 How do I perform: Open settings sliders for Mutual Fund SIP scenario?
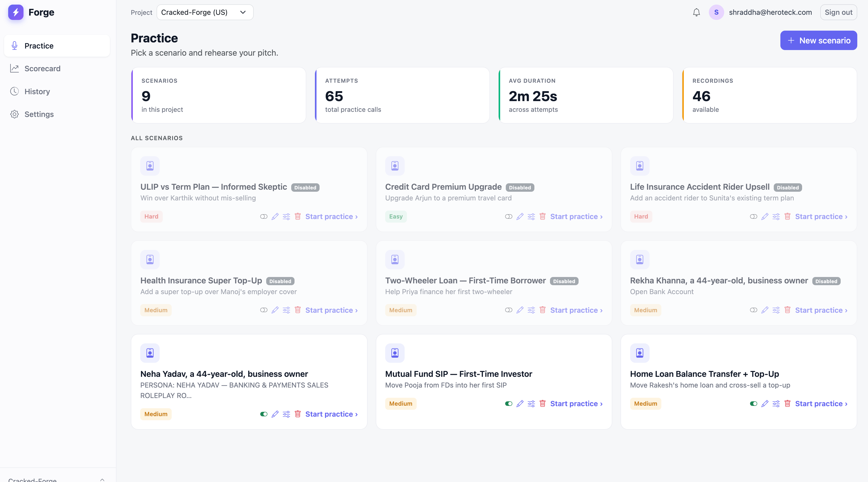click(531, 404)
